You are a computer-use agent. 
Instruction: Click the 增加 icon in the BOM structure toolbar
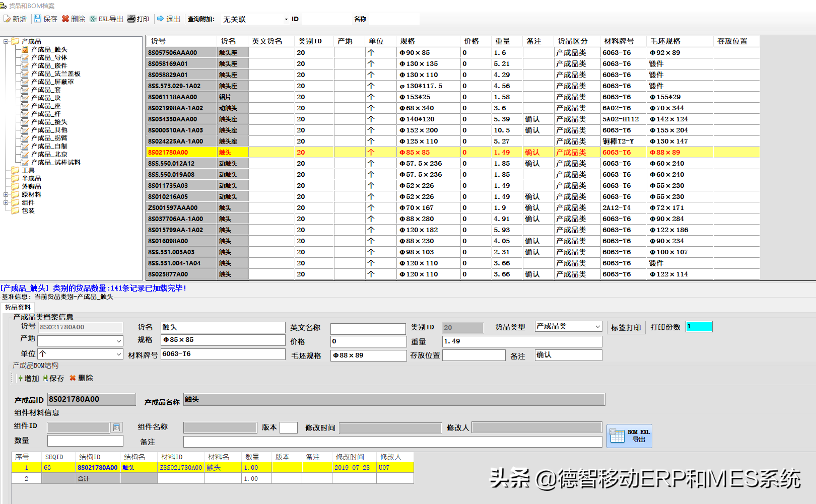(21, 378)
